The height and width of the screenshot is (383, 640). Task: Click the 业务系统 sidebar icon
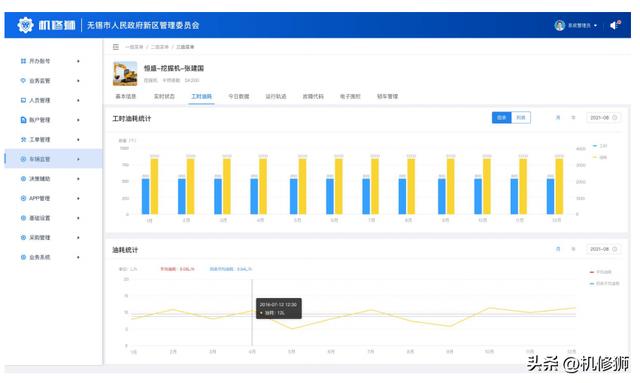[x=23, y=257]
